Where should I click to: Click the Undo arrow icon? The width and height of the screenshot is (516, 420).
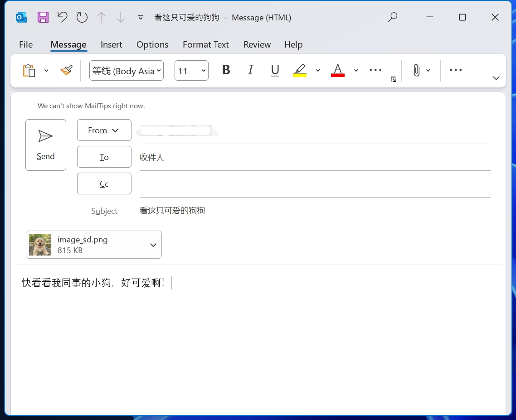[62, 18]
